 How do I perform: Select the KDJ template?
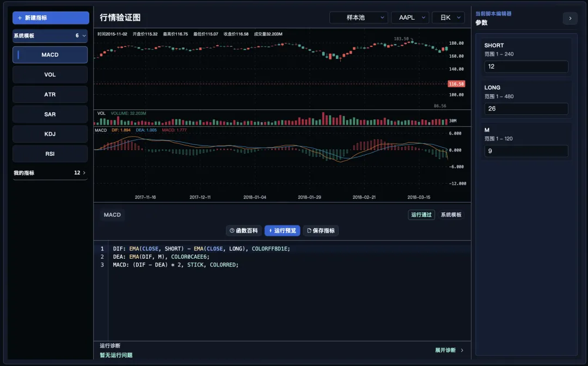click(x=50, y=134)
